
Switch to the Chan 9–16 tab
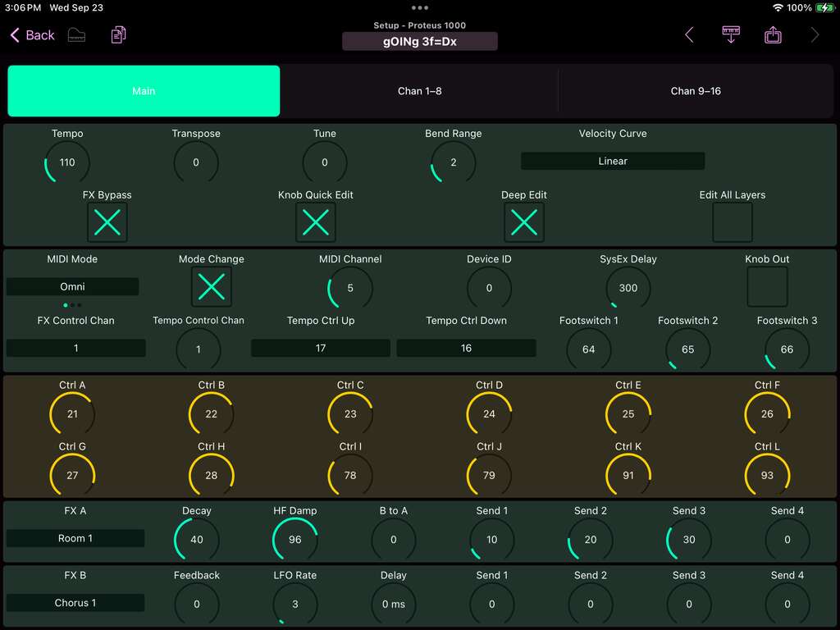(x=696, y=91)
